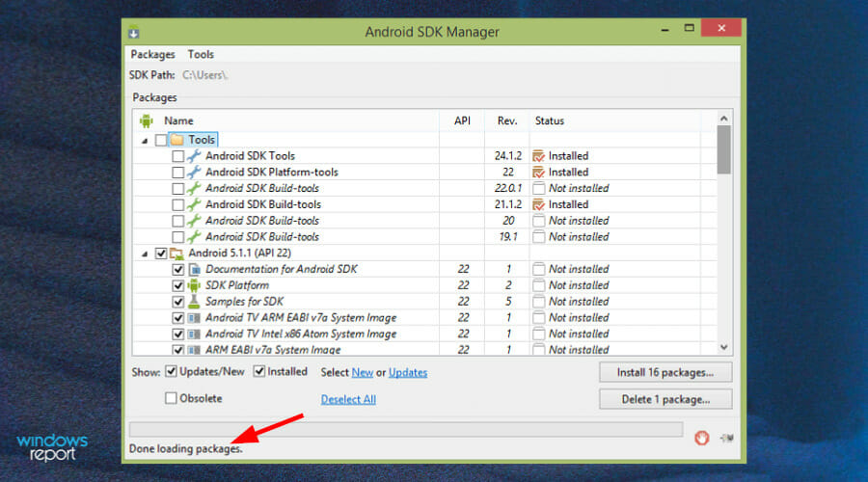Click flask icon beside Samples for SDK
Screen dimensions: 868x482
pyautogui.click(x=194, y=302)
